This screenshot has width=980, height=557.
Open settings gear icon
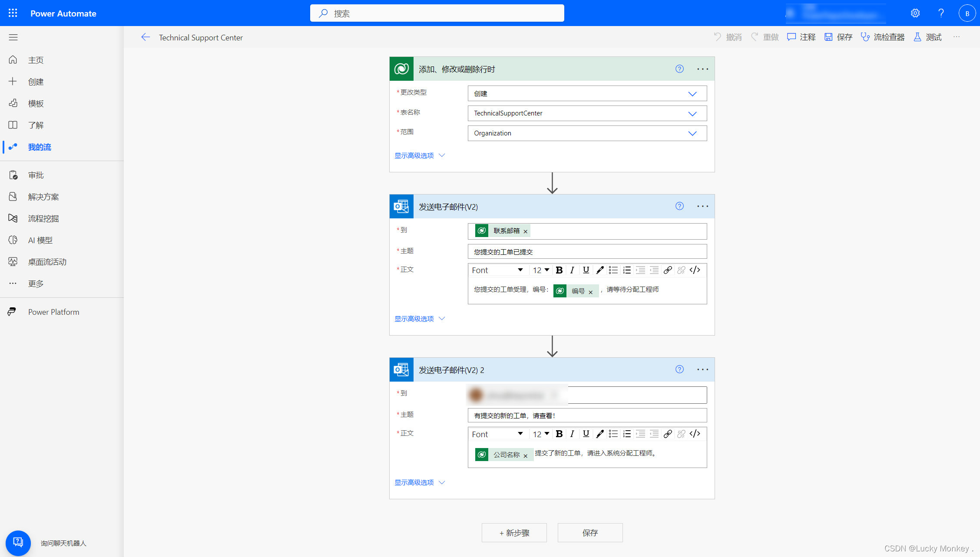coord(915,13)
